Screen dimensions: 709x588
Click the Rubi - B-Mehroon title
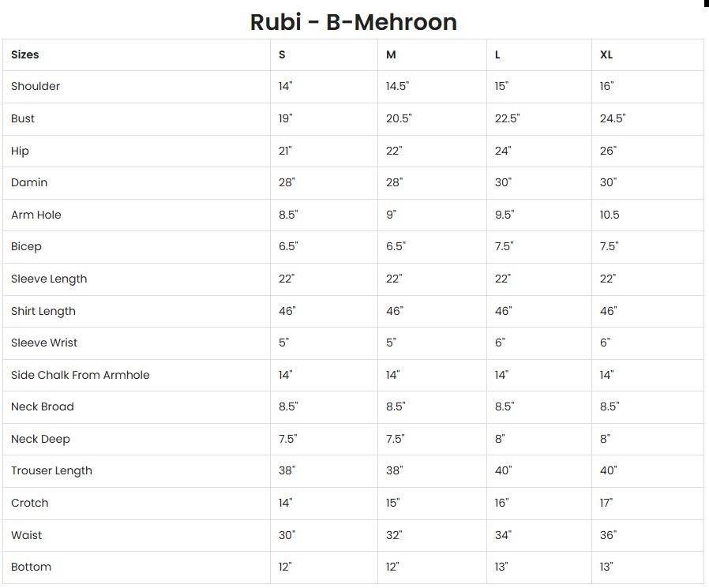tap(353, 21)
